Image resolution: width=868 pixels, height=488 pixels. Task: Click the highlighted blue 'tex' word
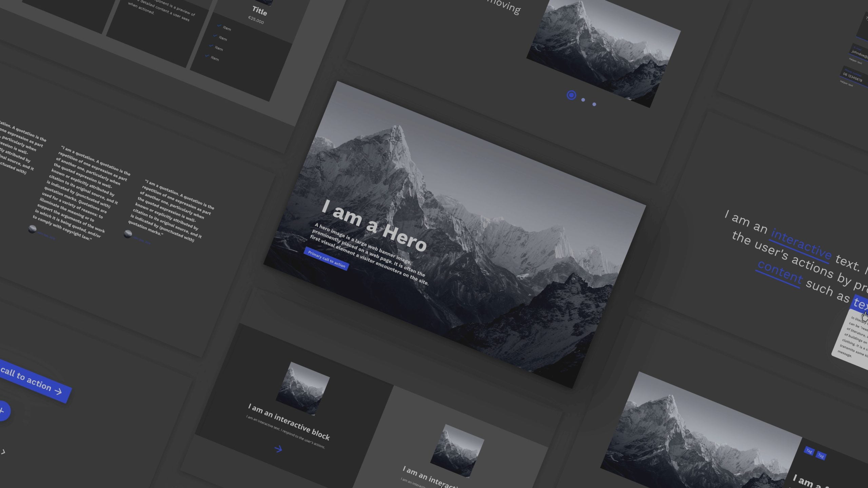[x=860, y=303]
